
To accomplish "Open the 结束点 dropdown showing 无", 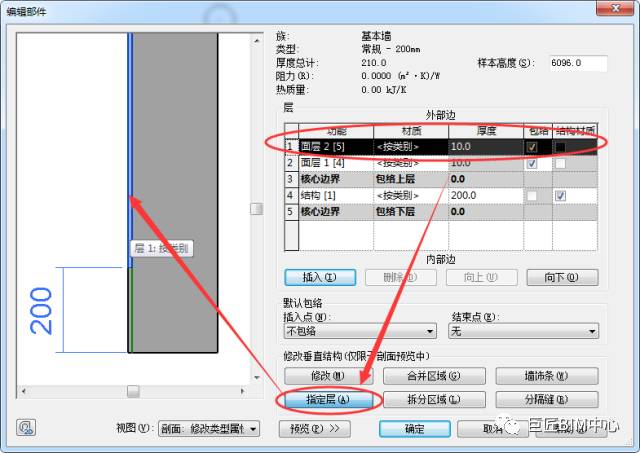I will coord(524,331).
